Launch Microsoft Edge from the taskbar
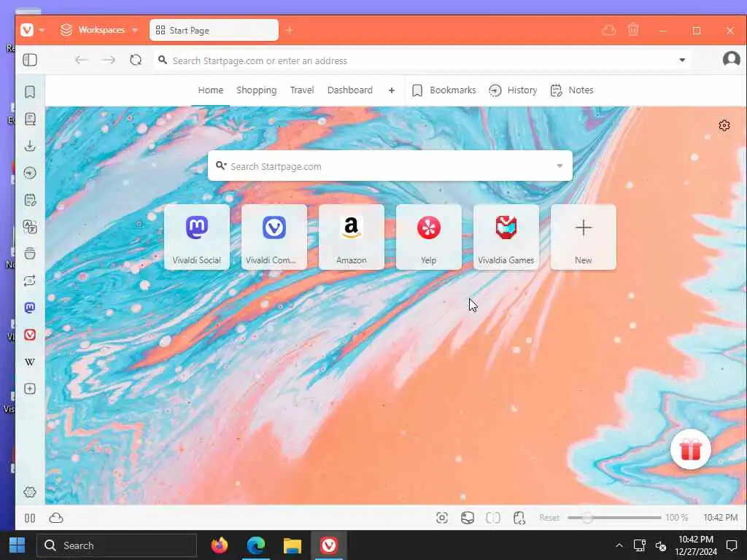 click(256, 545)
